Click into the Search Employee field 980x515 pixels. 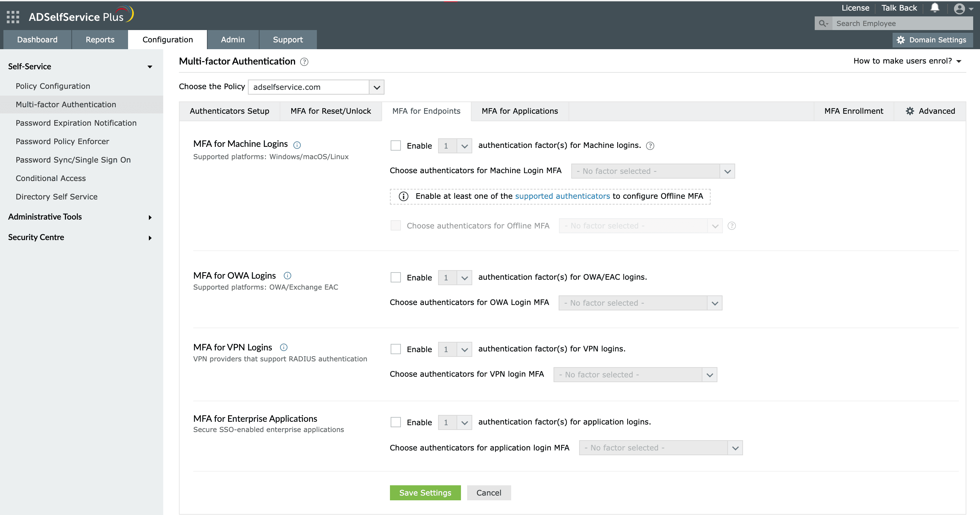901,24
